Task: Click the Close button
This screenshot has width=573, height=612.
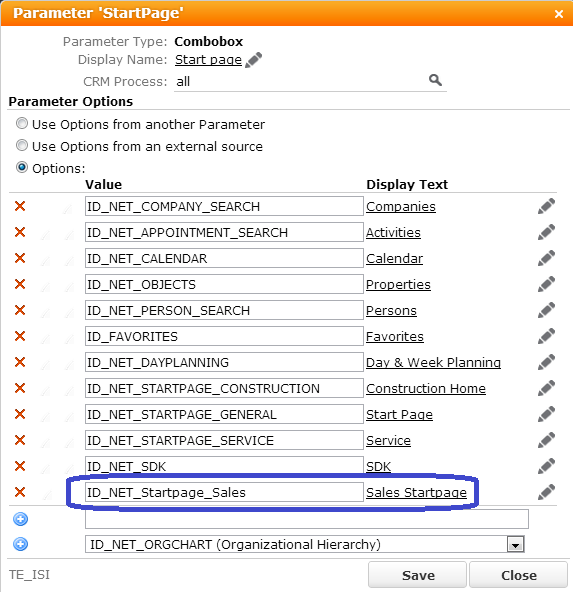Action: 518,575
